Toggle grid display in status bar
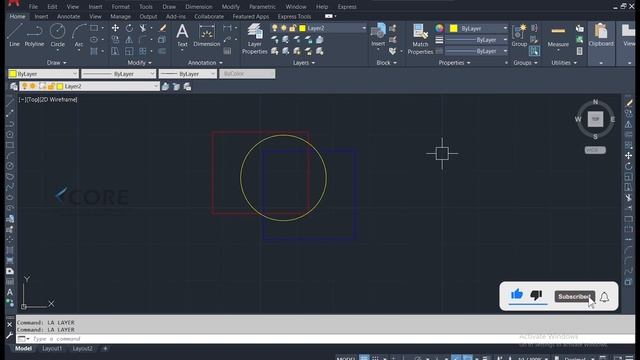The image size is (640, 360). click(x=364, y=358)
